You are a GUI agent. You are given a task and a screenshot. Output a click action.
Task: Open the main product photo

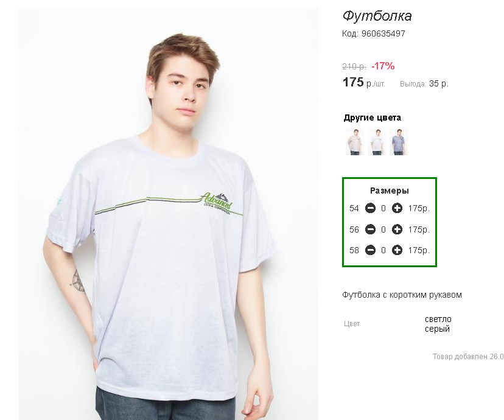(x=168, y=213)
